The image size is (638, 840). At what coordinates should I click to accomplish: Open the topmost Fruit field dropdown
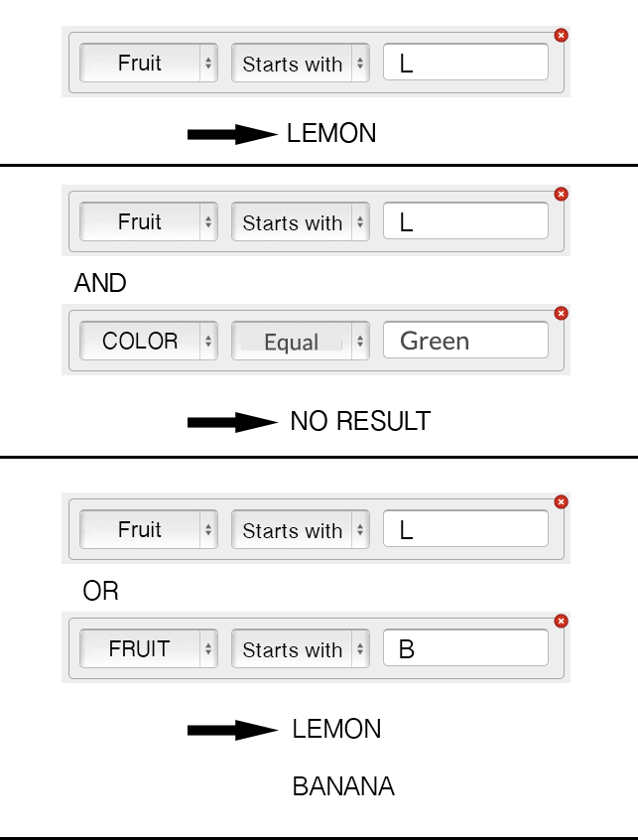coord(149,64)
